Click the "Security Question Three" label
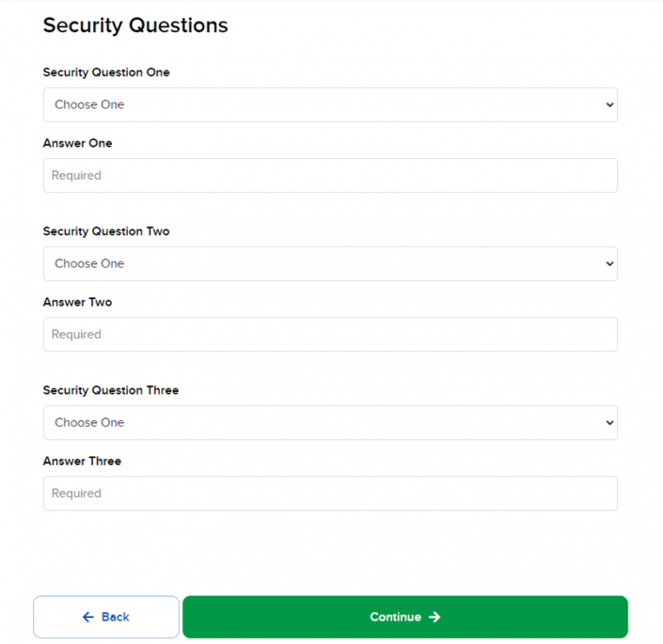This screenshot has width=663, height=644. (110, 390)
